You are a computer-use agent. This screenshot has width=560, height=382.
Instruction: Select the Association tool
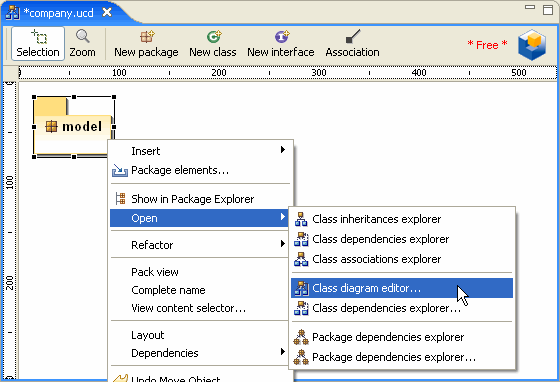click(352, 44)
